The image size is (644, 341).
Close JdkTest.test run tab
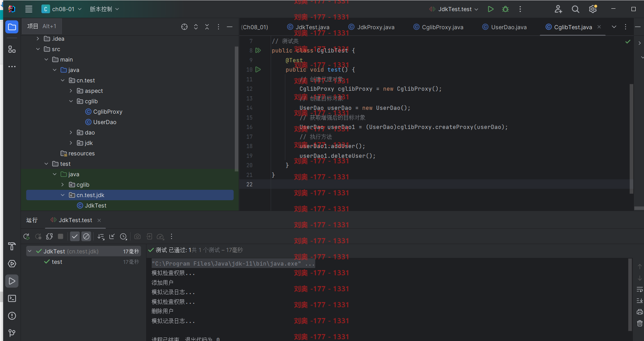99,220
